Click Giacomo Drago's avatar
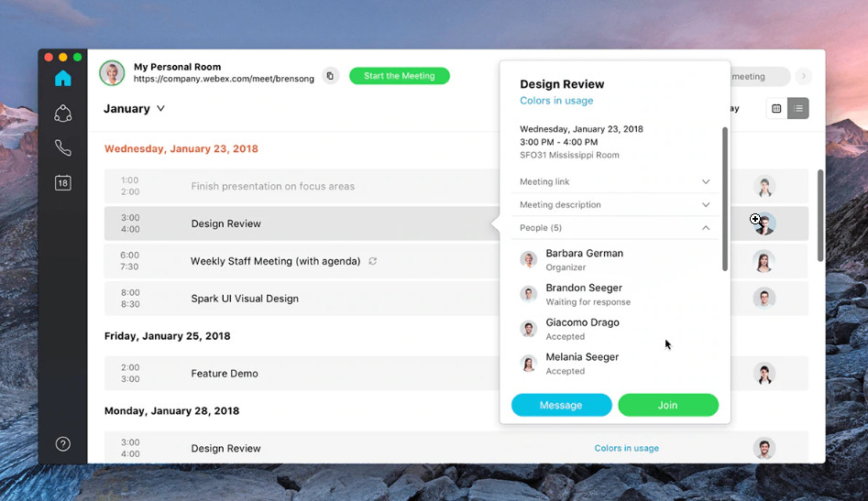 pos(529,329)
